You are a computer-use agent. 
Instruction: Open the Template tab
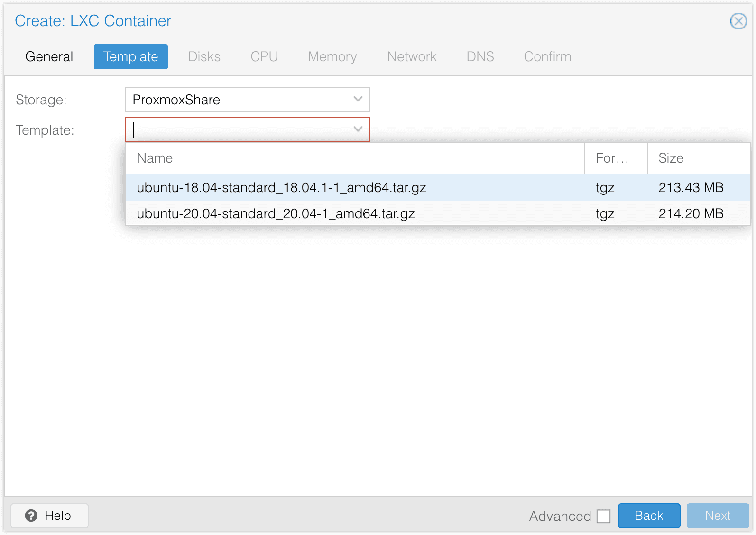coord(130,56)
